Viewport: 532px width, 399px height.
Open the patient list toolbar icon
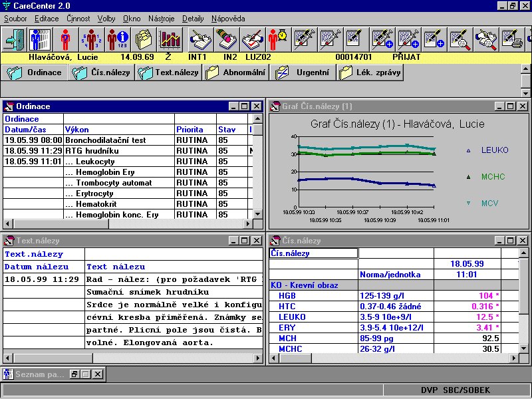click(x=40, y=39)
